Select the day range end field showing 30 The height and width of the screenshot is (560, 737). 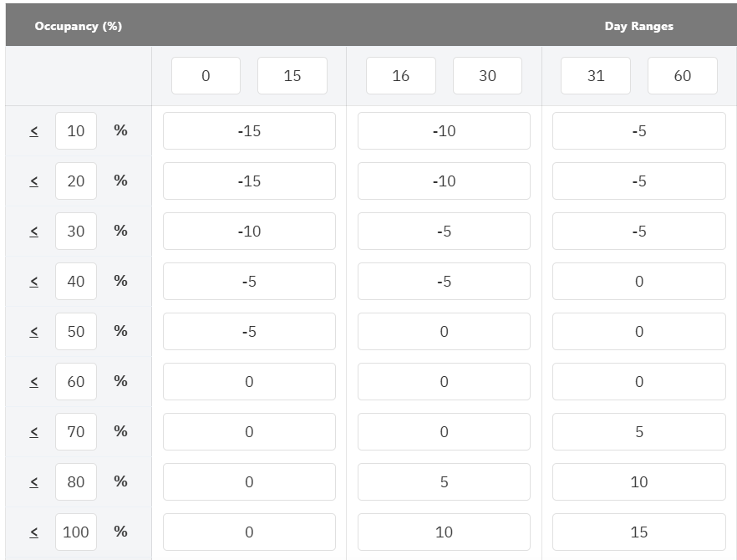point(487,76)
